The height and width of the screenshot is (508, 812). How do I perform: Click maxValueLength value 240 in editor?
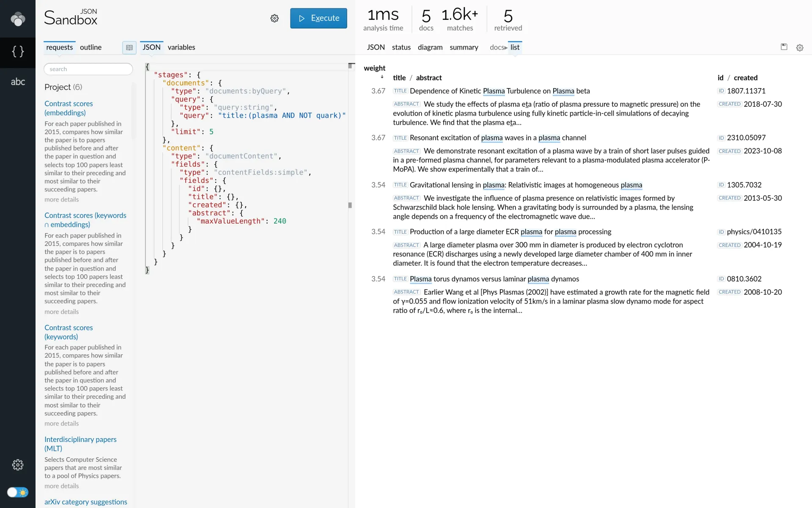coord(280,221)
